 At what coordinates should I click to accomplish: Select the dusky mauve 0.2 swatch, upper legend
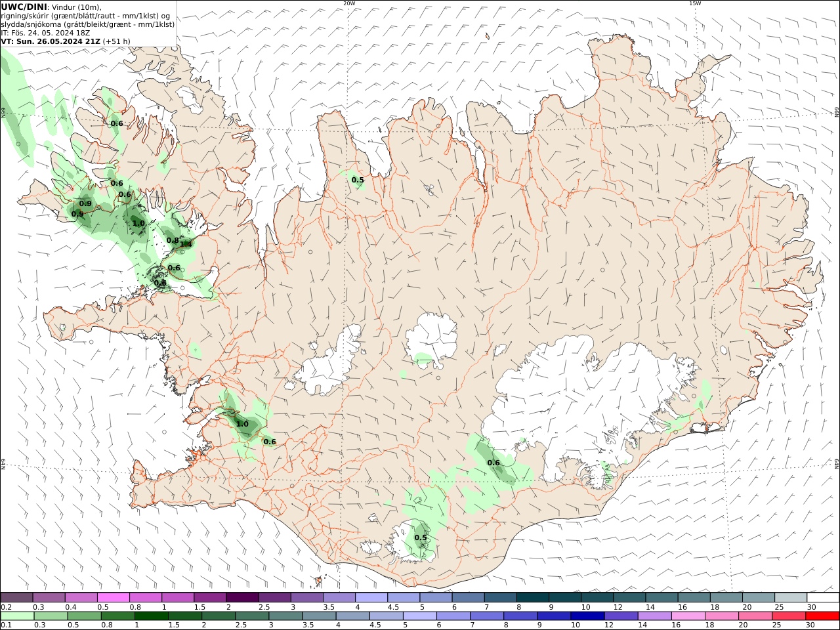[17, 598]
